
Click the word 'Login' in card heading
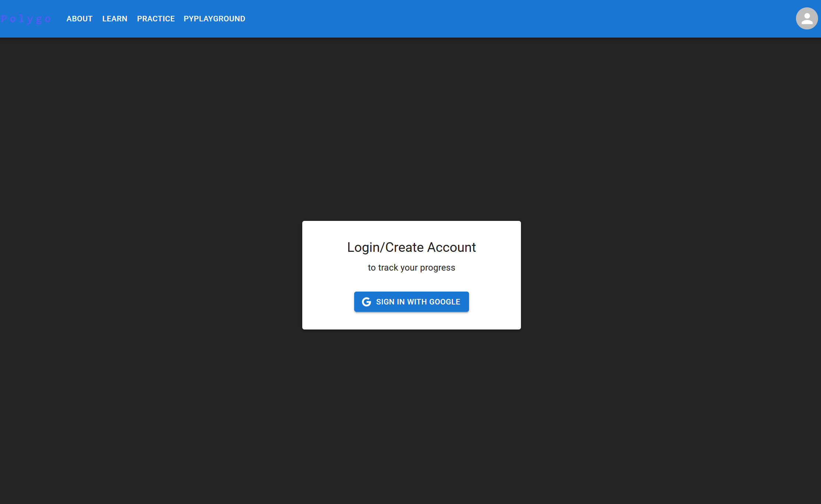pyautogui.click(x=363, y=247)
